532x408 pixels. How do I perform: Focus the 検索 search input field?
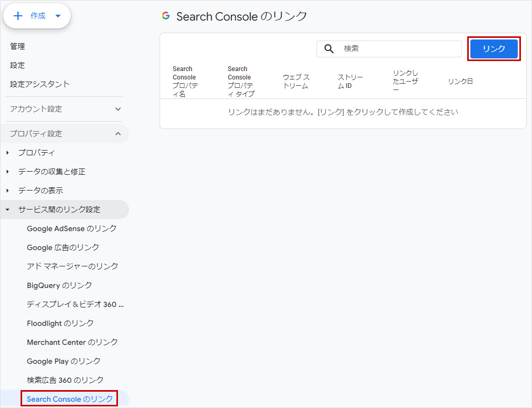click(400, 49)
